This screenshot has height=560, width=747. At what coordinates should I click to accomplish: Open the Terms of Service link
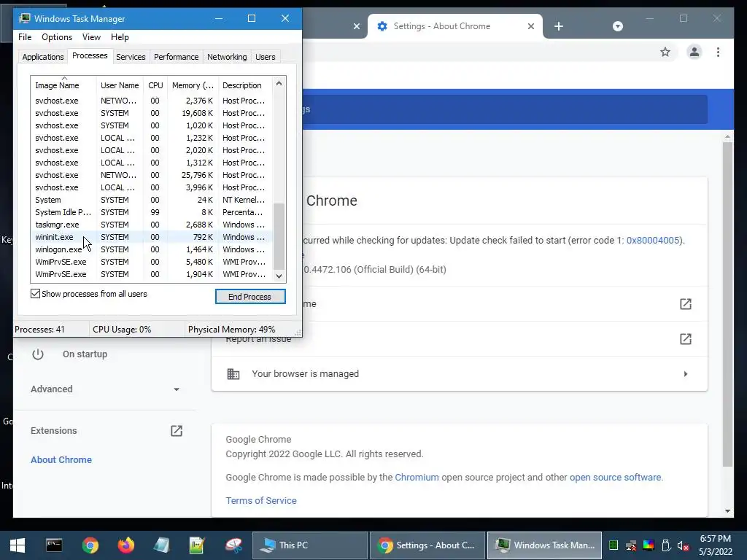(x=261, y=500)
